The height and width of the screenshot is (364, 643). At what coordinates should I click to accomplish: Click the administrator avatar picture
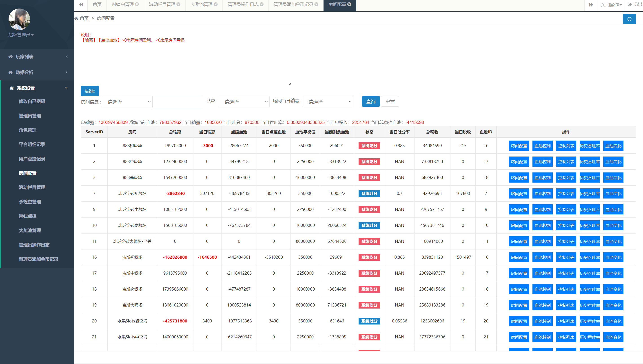point(19,19)
